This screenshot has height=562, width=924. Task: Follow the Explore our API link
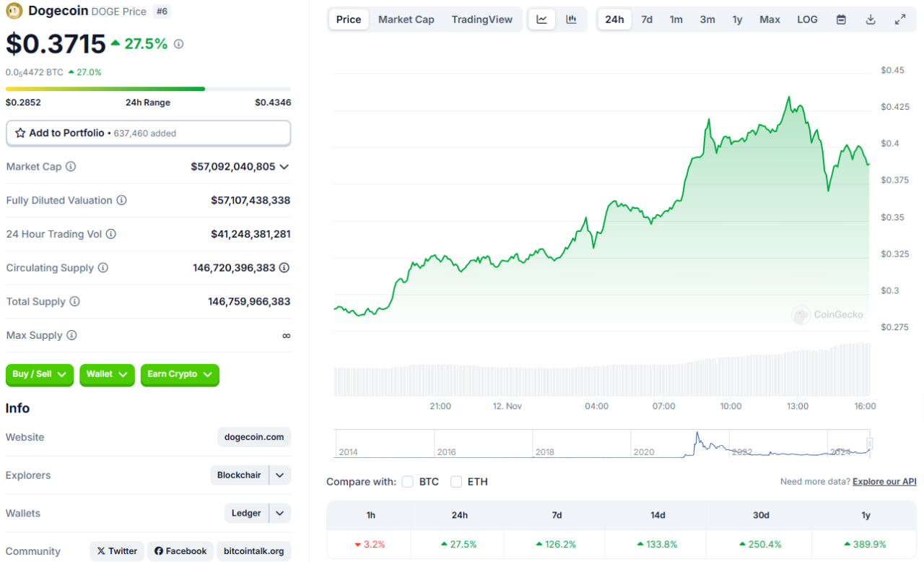(884, 482)
